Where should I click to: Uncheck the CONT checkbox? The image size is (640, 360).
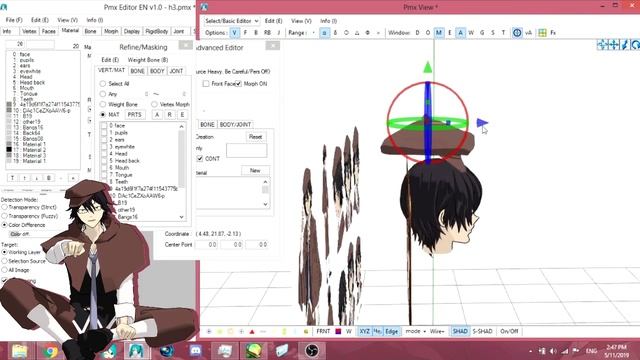tap(200, 158)
